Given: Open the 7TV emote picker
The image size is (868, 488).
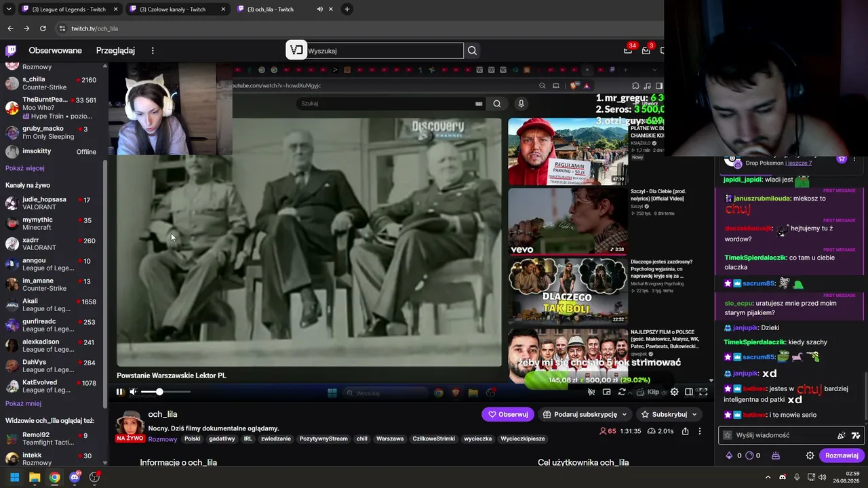Looking at the screenshot, I should (856, 435).
